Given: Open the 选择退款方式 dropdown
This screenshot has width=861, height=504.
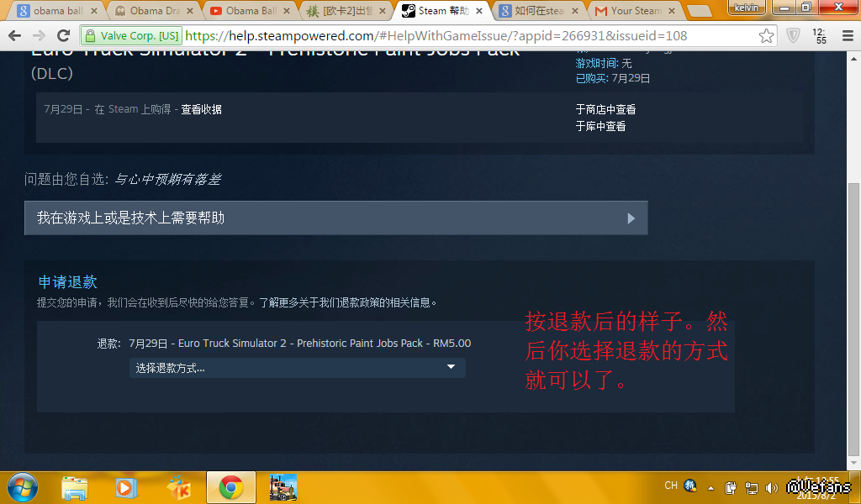Looking at the screenshot, I should pos(297,368).
